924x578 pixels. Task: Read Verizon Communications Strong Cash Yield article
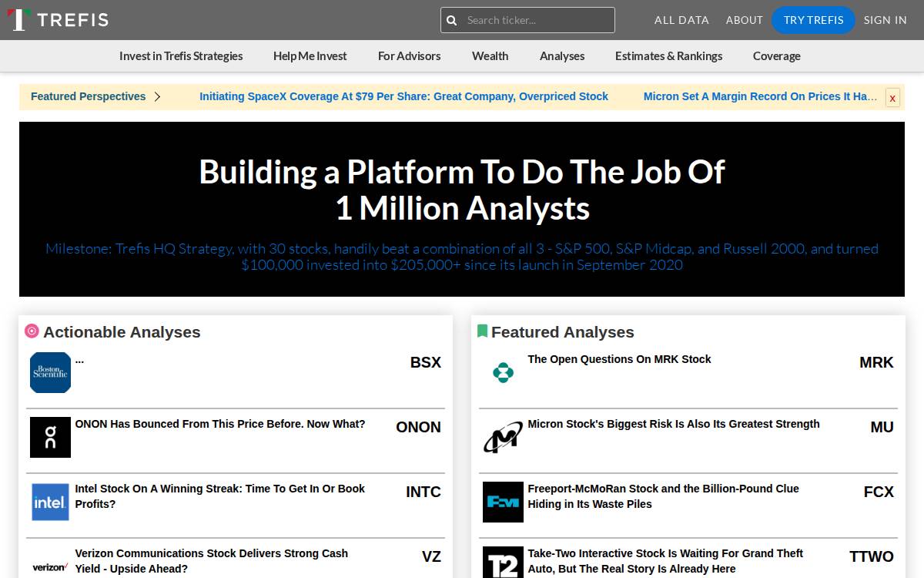(212, 561)
